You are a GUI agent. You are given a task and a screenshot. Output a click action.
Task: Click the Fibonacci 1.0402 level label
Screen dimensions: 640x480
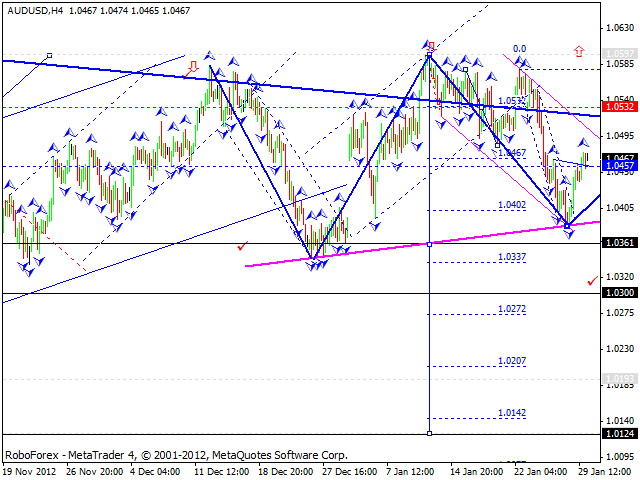(512, 205)
